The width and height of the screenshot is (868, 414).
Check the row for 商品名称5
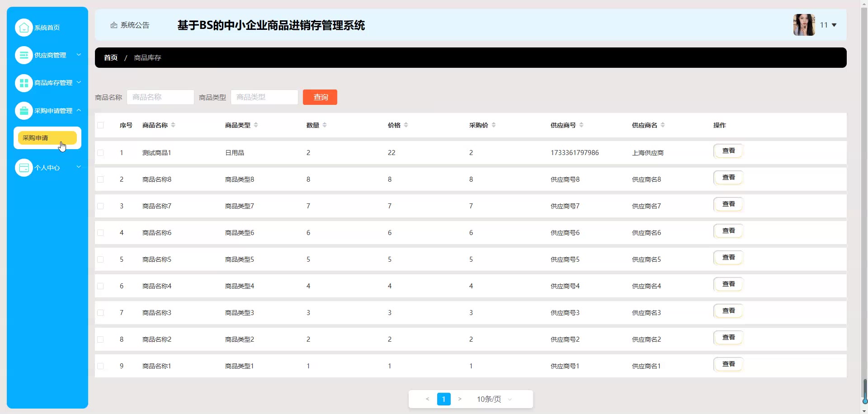100,259
